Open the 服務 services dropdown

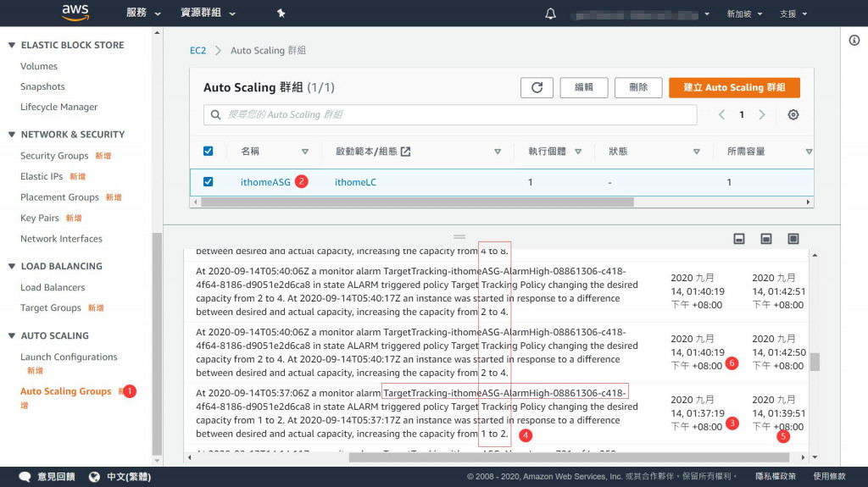click(143, 13)
